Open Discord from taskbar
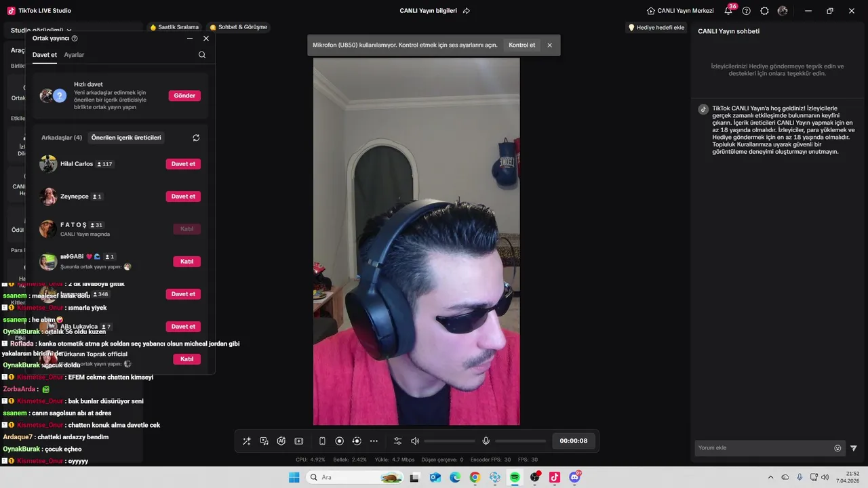 [575, 477]
